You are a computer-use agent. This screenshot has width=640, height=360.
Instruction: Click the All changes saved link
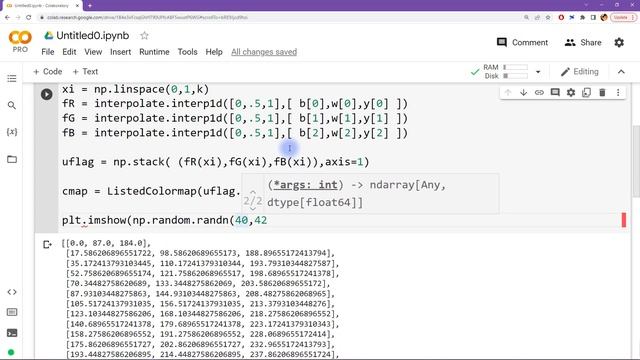[x=264, y=52]
